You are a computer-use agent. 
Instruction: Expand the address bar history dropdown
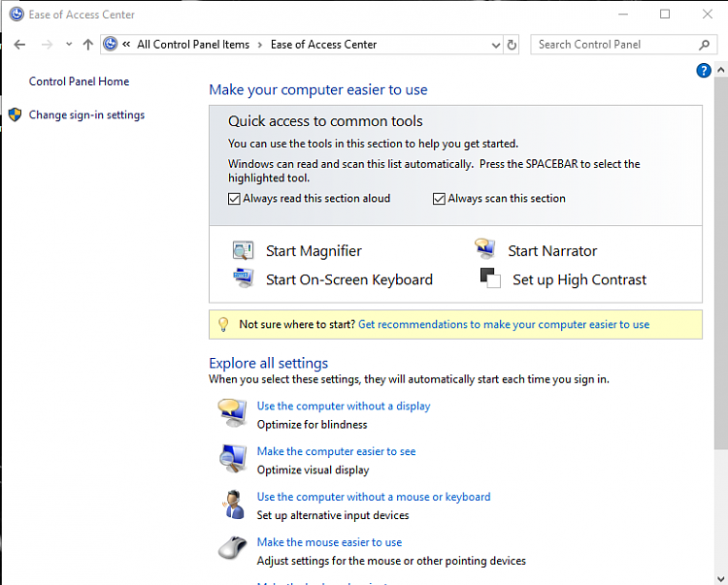tap(495, 45)
